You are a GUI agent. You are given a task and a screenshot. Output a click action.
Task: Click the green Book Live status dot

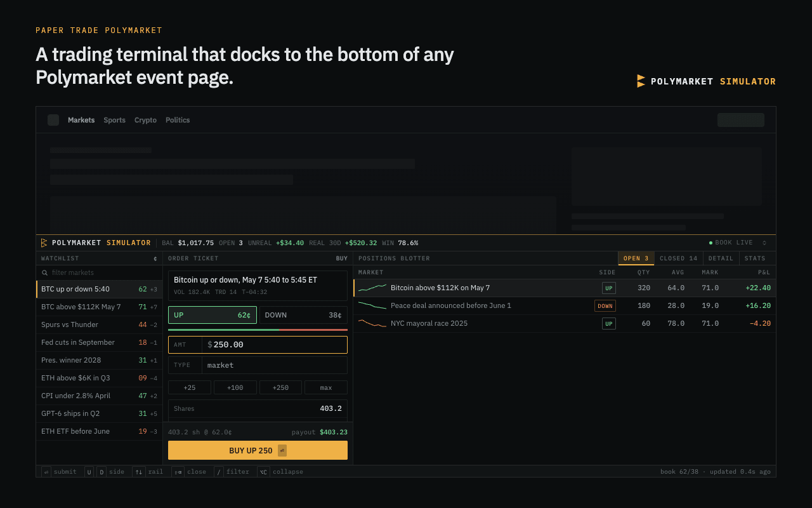(710, 243)
